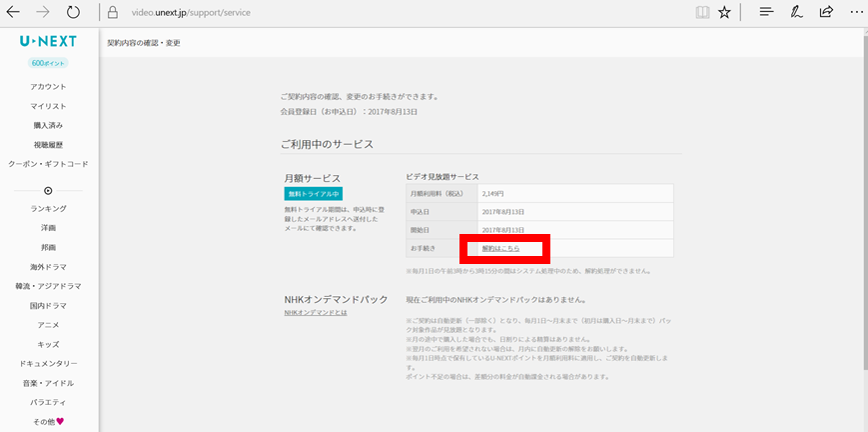Select ドキュメンタリー category
The height and width of the screenshot is (432, 868).
(48, 364)
